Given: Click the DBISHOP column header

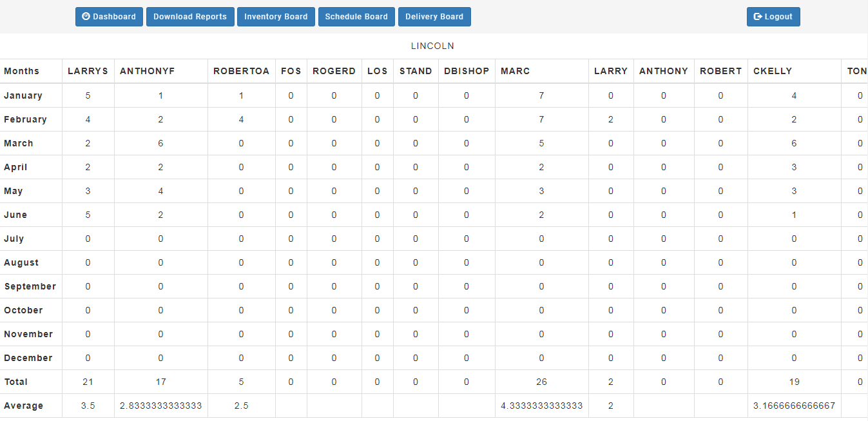Looking at the screenshot, I should click(467, 71).
